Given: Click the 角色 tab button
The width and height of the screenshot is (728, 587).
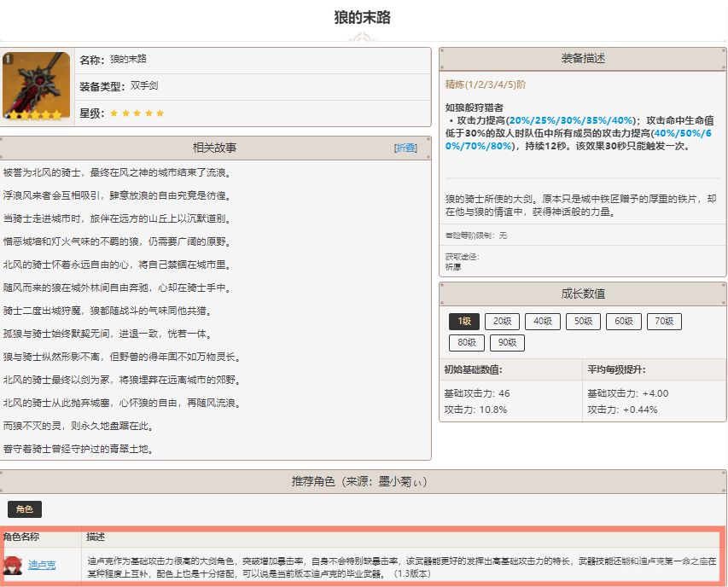Looking at the screenshot, I should click(x=25, y=509).
